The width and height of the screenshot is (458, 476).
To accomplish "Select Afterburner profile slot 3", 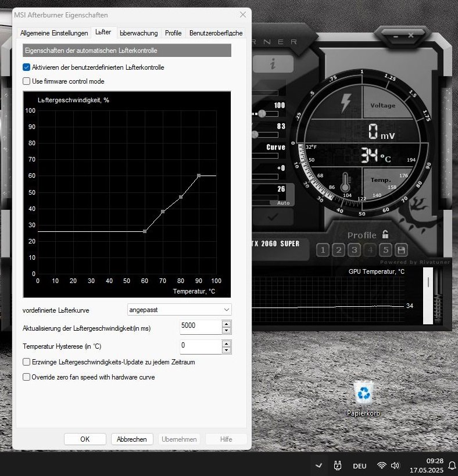I will 354,250.
